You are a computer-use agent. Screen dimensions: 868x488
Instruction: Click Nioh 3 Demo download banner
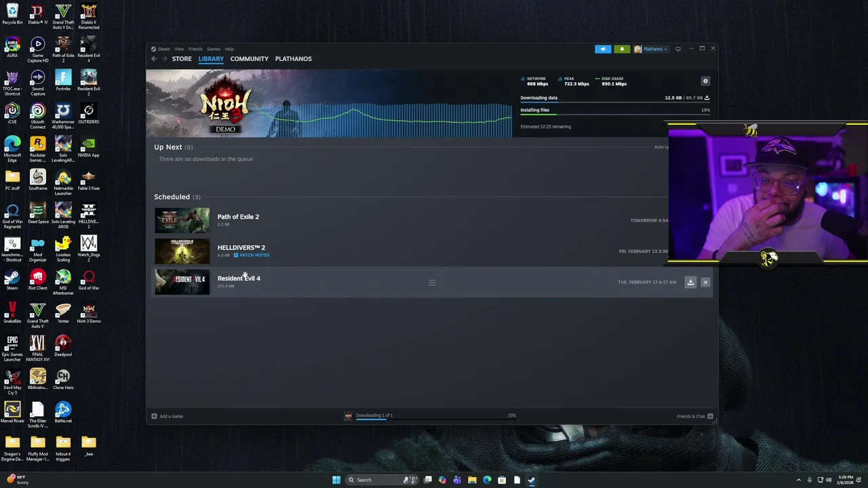tap(329, 103)
